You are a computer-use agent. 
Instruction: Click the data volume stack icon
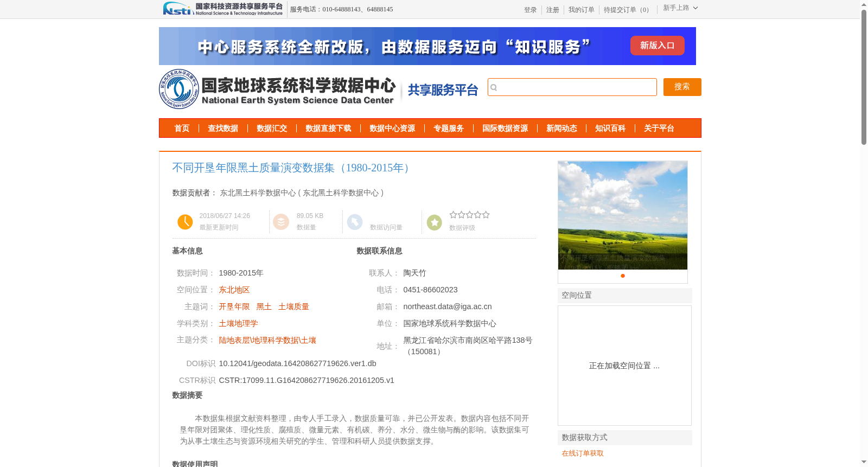281,222
